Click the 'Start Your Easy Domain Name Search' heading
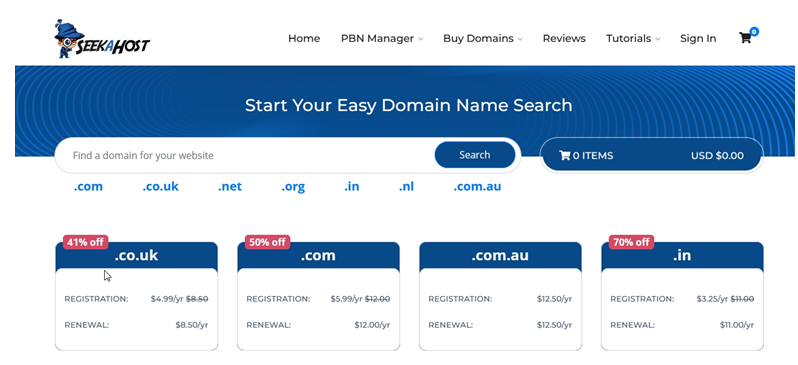 [x=409, y=105]
